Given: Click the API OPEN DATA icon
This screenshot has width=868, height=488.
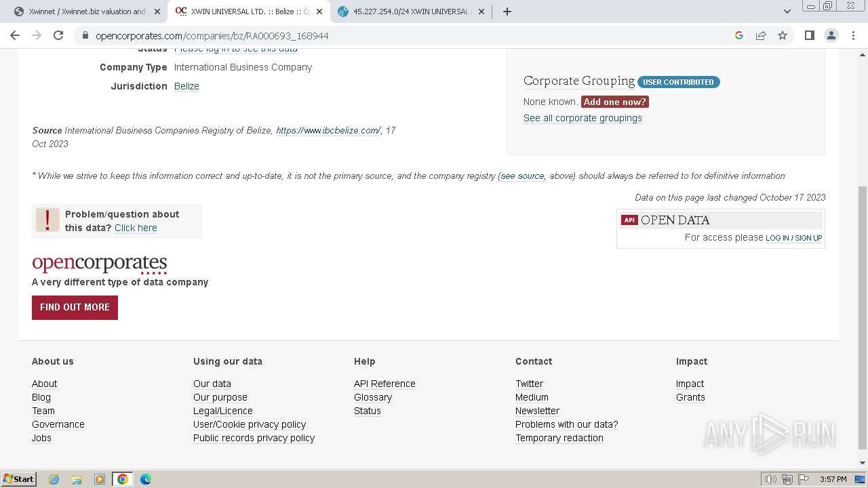Looking at the screenshot, I should 629,220.
